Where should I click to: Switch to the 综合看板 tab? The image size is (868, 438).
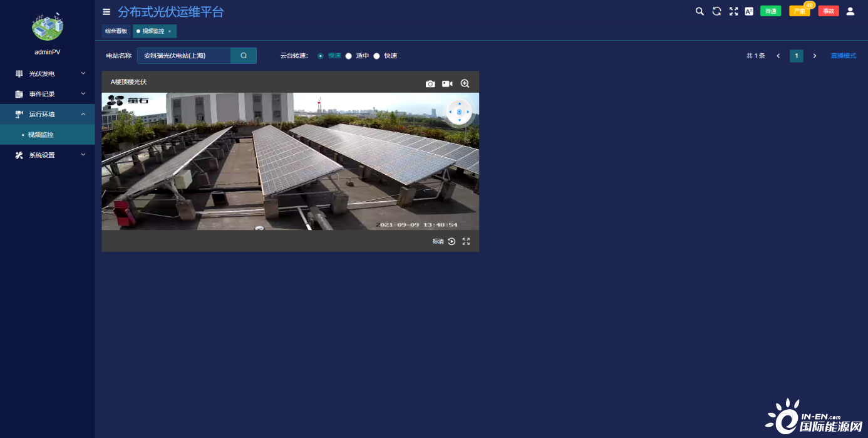coord(116,31)
